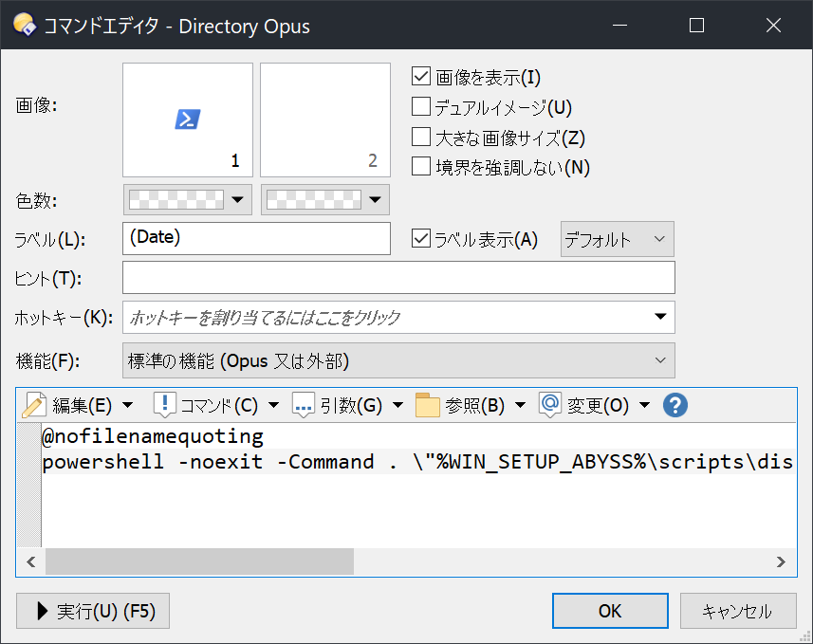
Task: Open the ホットキー(K) assignment dropdown arrow
Action: [x=660, y=318]
